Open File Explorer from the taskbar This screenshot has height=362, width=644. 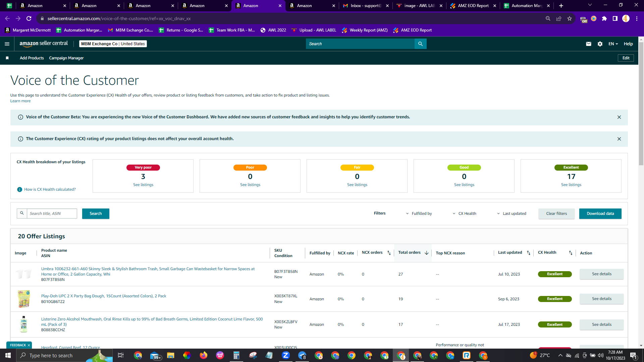(x=171, y=355)
